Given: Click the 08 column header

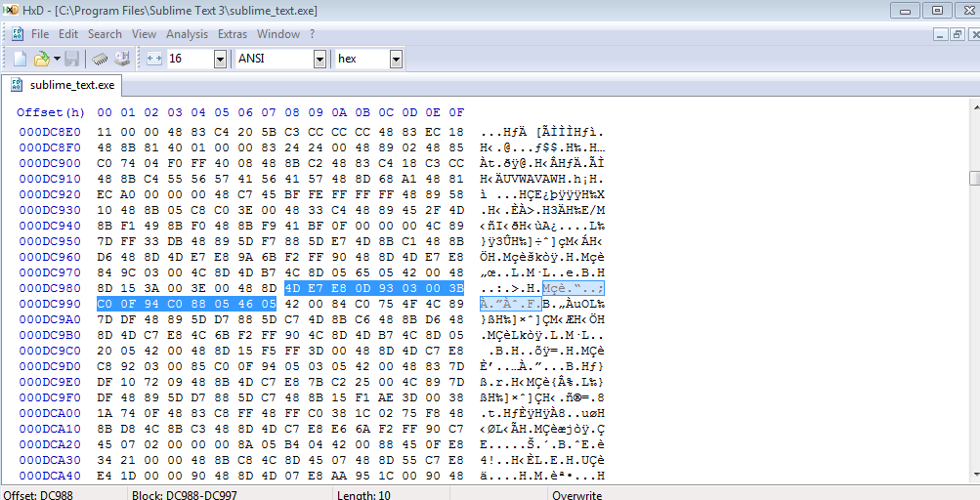Looking at the screenshot, I should [292, 112].
